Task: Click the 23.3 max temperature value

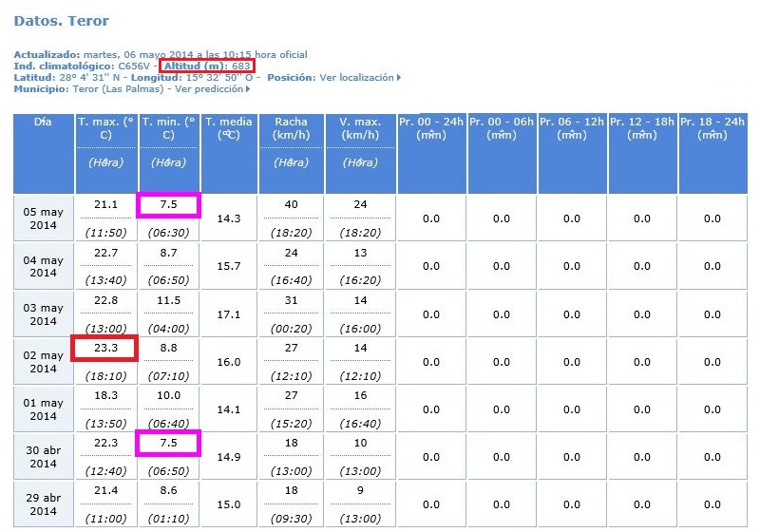Action: click(105, 348)
